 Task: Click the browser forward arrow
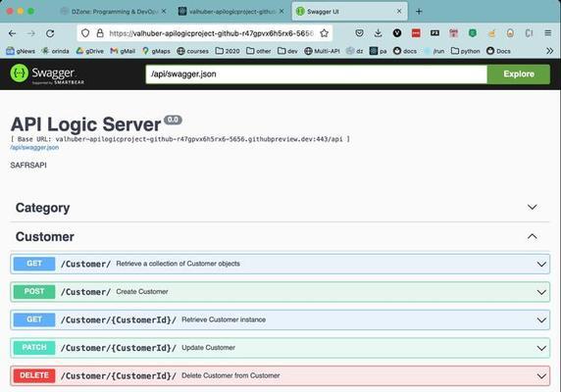pos(31,33)
